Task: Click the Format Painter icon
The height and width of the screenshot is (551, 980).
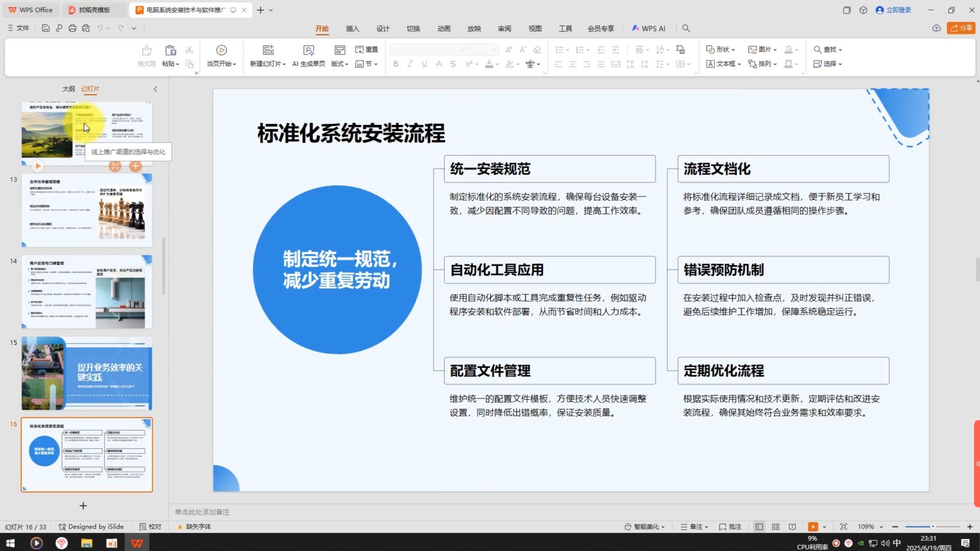Action: click(147, 50)
